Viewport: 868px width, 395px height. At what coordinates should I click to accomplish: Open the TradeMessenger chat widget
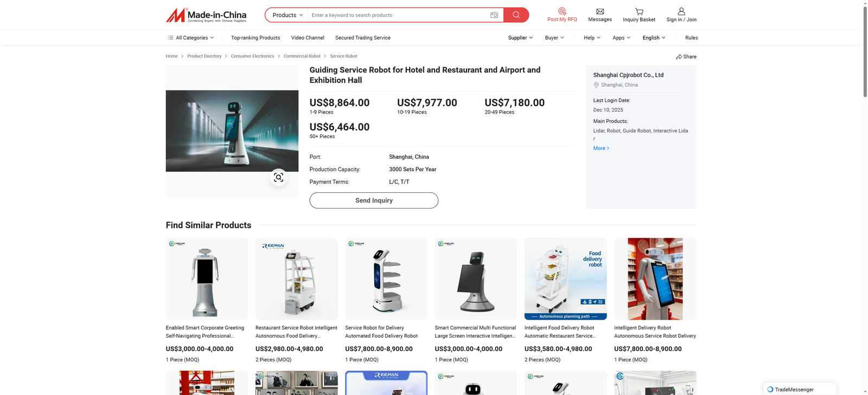coord(799,389)
